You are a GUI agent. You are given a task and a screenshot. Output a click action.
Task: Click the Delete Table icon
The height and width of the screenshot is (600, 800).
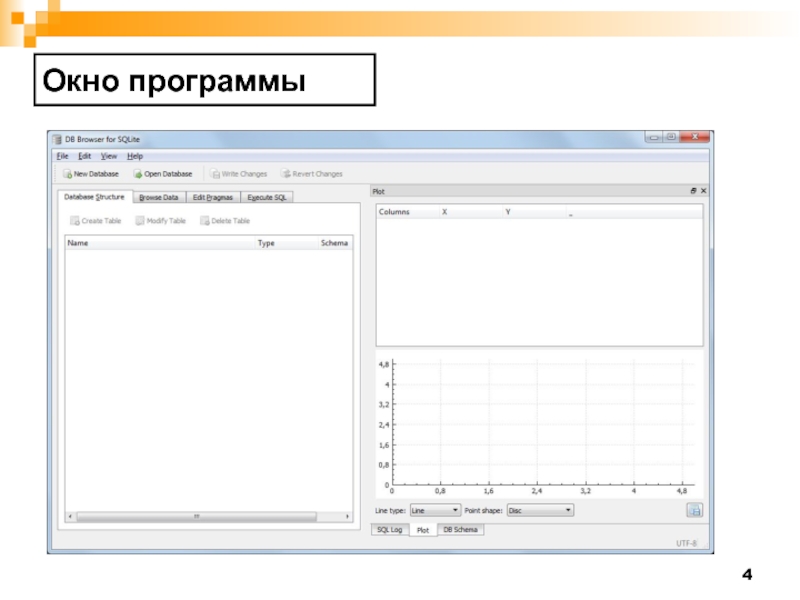point(205,221)
